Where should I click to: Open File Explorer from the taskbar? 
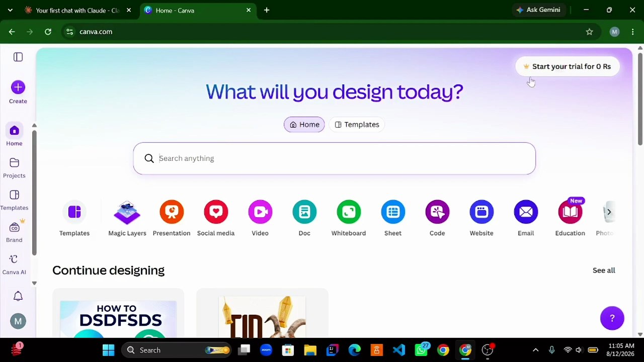(310, 350)
